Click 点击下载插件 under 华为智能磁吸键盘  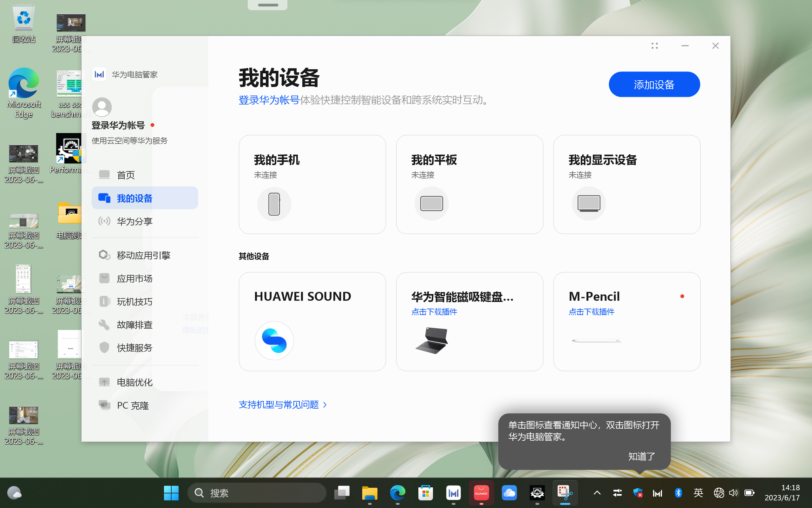(x=434, y=312)
